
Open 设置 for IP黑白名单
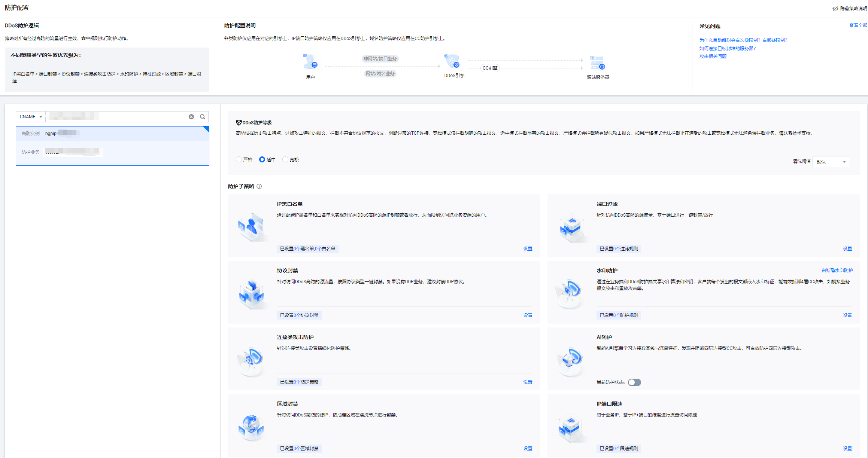tap(528, 249)
